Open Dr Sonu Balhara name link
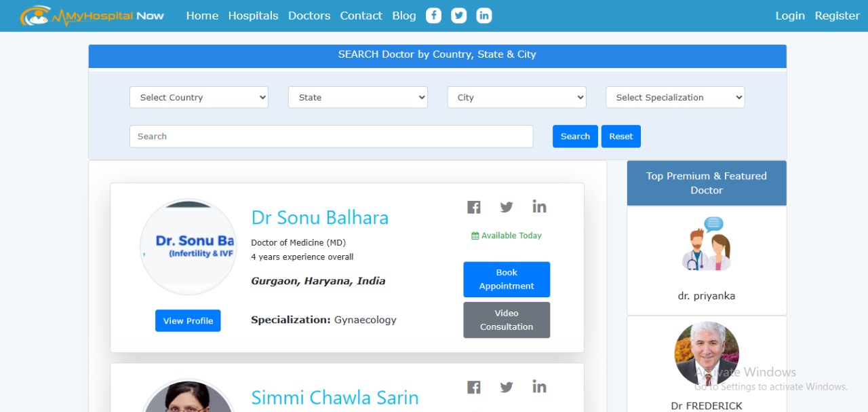868x412 pixels. click(319, 218)
